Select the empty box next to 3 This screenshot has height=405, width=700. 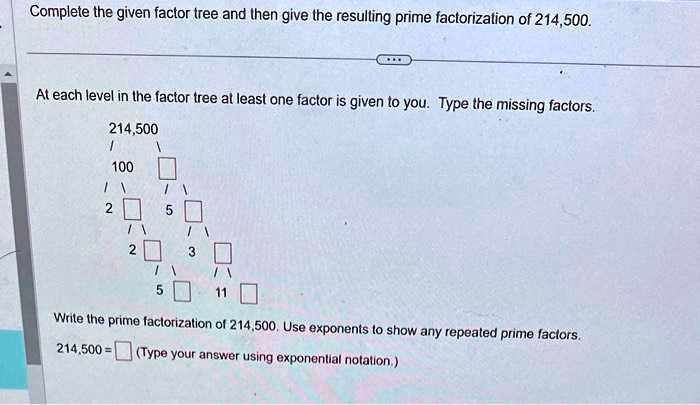[222, 251]
